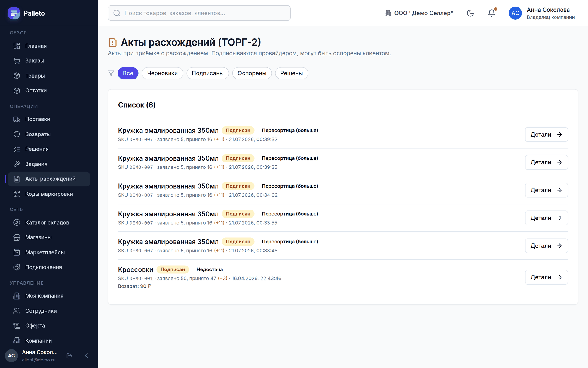Screen dimensions: 588x368
Task: Click the Кроссовки act title
Action: 136,270
